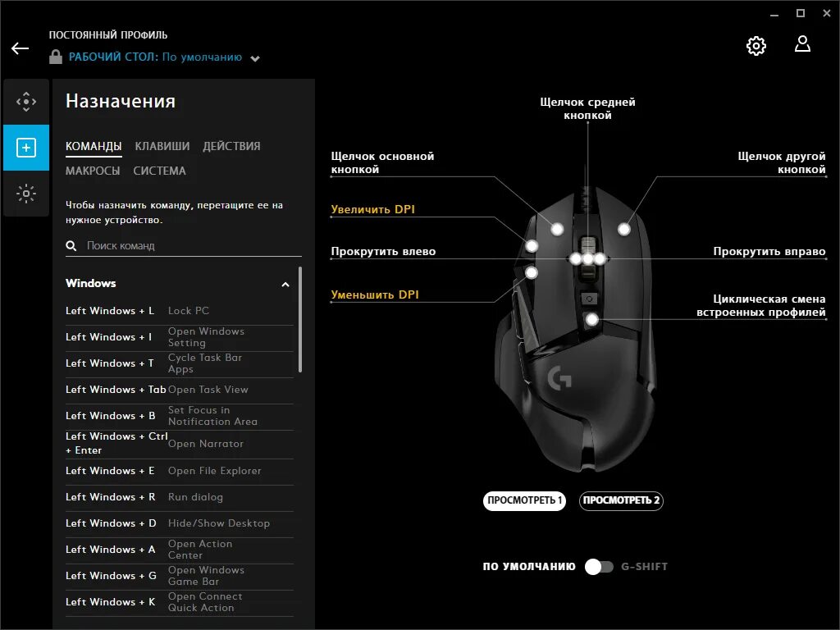
Task: Click the Щелчок средней кнопкой label
Action: pyautogui.click(x=587, y=109)
